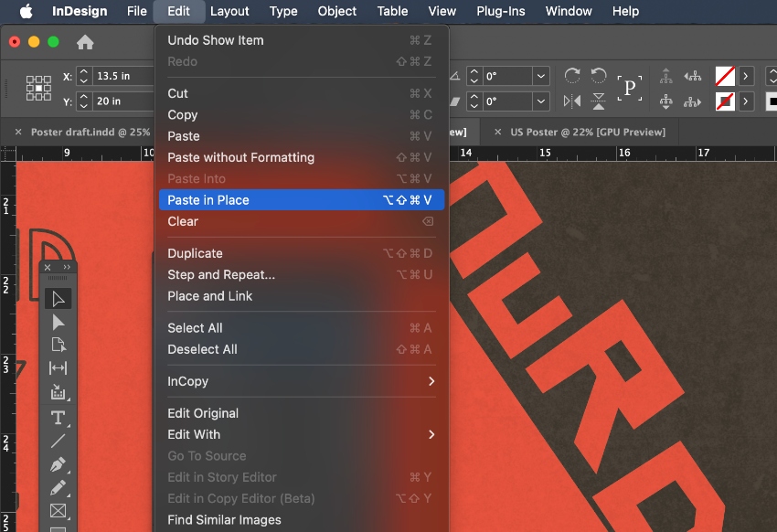Switch to US Poster tab
777x532 pixels.
pos(588,133)
